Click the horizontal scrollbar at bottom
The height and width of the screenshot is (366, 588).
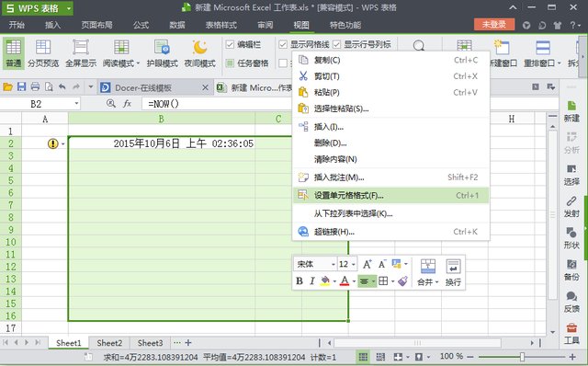tap(417, 343)
